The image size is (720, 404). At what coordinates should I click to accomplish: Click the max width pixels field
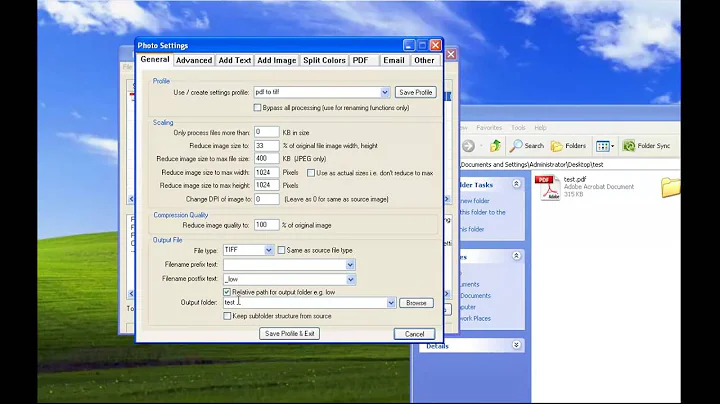point(266,172)
